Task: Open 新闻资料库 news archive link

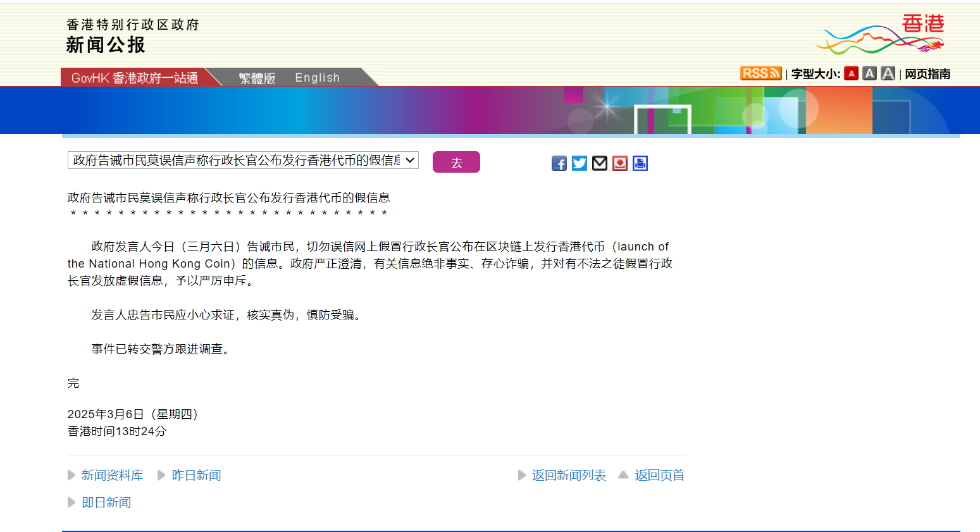Action: tap(112, 475)
